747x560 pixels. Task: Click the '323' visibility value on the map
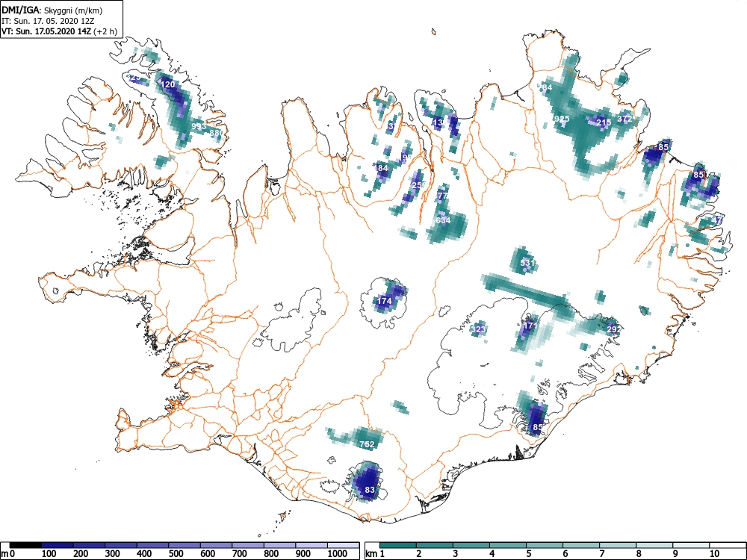[x=478, y=329]
